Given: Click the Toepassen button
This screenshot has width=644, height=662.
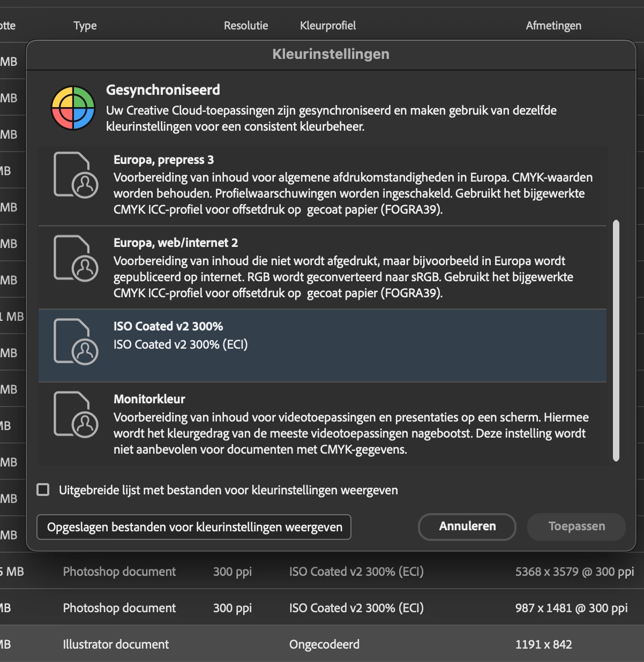Looking at the screenshot, I should click(576, 526).
